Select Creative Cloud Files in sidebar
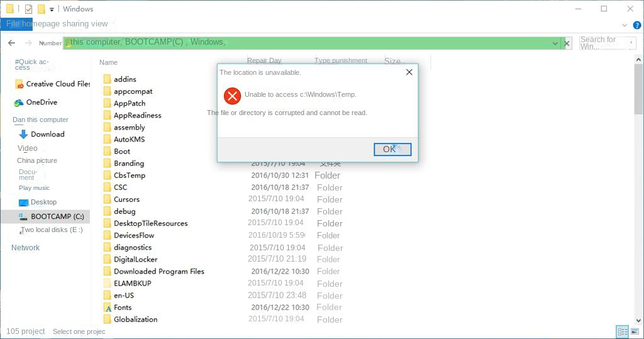644x339 pixels. click(x=58, y=84)
